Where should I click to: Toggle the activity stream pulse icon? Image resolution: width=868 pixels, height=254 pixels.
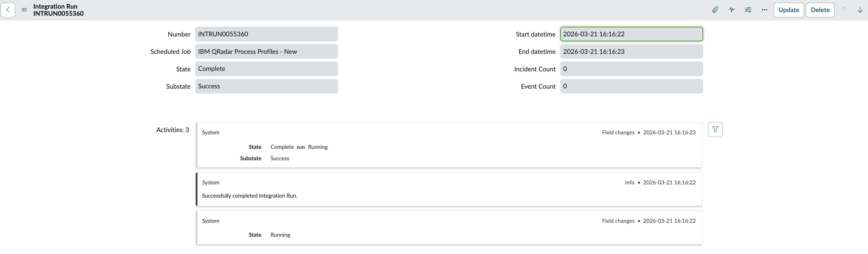click(x=731, y=10)
